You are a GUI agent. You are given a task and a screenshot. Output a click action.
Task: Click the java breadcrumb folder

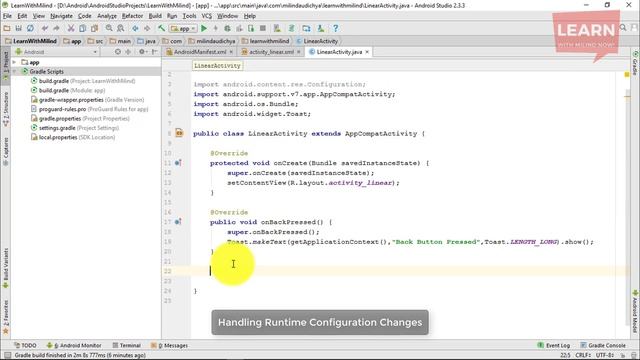click(x=147, y=41)
